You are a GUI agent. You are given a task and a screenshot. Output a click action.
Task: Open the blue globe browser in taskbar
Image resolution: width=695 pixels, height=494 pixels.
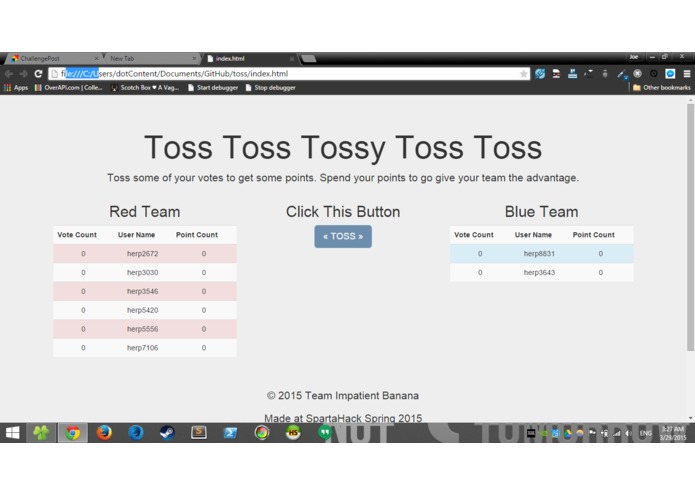pyautogui.click(x=136, y=433)
